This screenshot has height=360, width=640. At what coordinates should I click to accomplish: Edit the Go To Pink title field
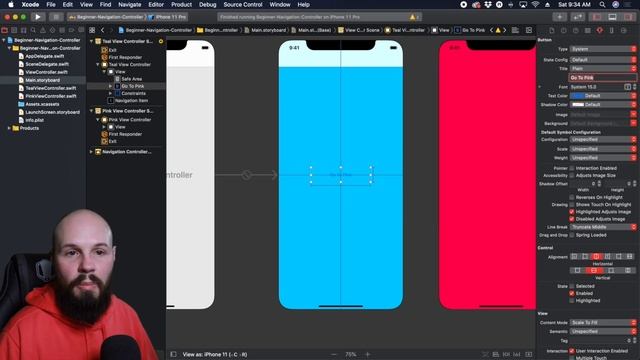tap(602, 78)
